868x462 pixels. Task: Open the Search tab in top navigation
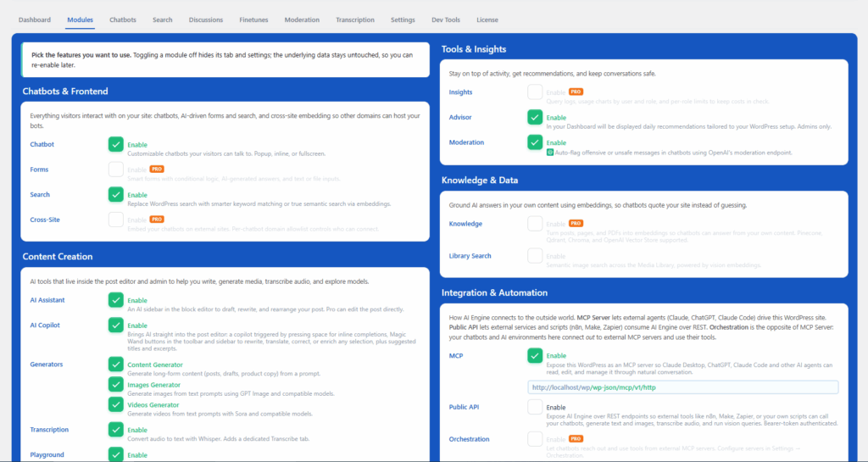(162, 19)
